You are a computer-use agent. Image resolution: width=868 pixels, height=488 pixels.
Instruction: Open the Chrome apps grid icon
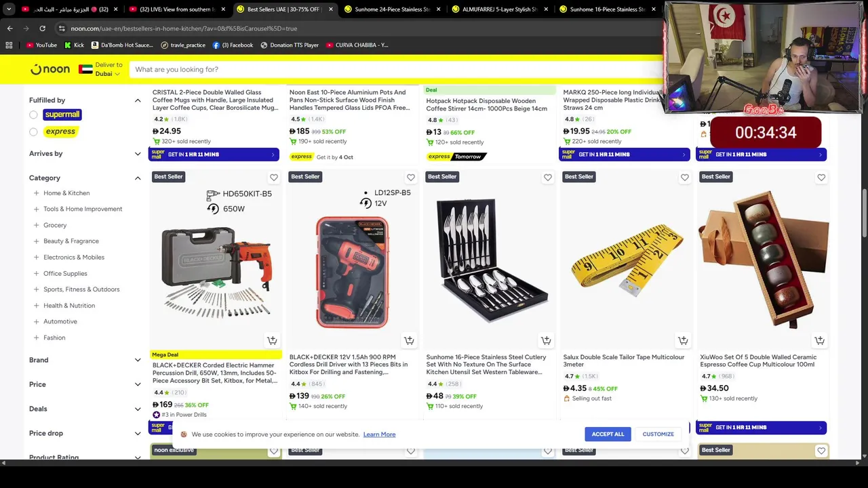(x=9, y=45)
